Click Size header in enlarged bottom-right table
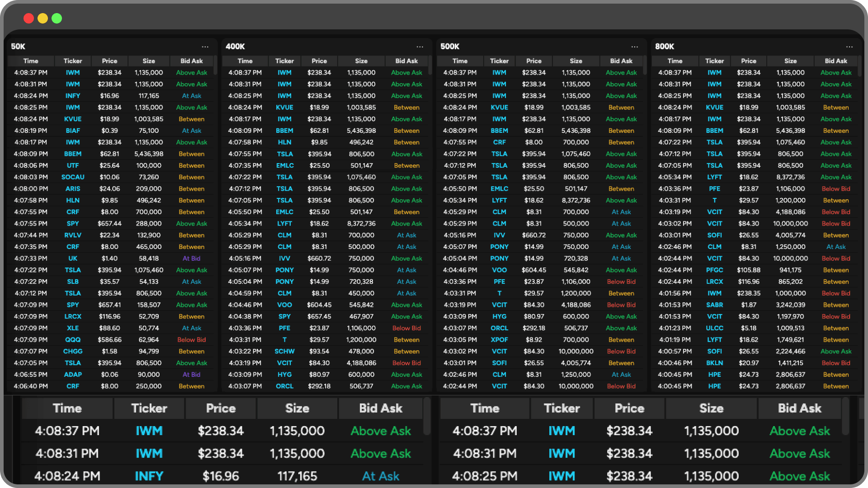868x488 pixels. click(x=712, y=408)
